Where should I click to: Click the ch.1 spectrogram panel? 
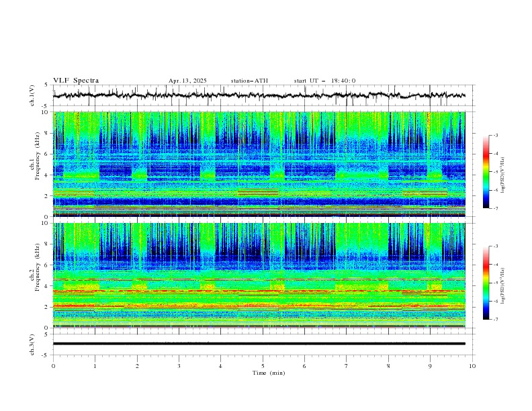pos(259,164)
